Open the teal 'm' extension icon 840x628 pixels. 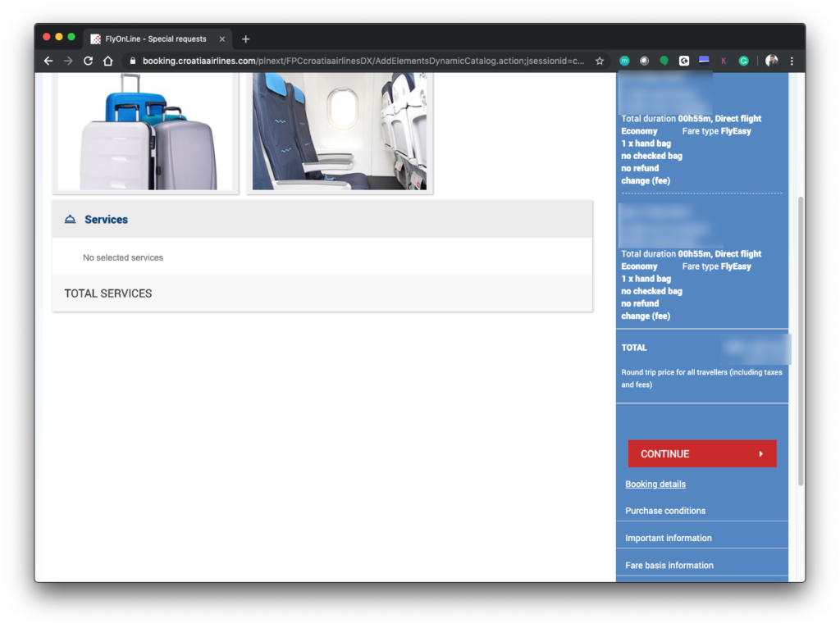click(x=624, y=61)
